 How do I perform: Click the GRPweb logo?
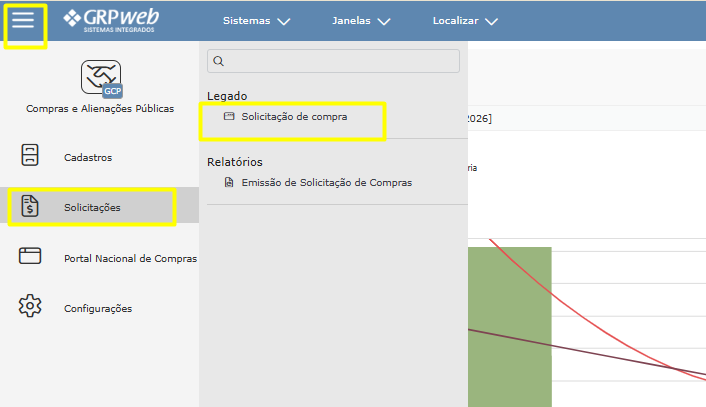[x=110, y=20]
